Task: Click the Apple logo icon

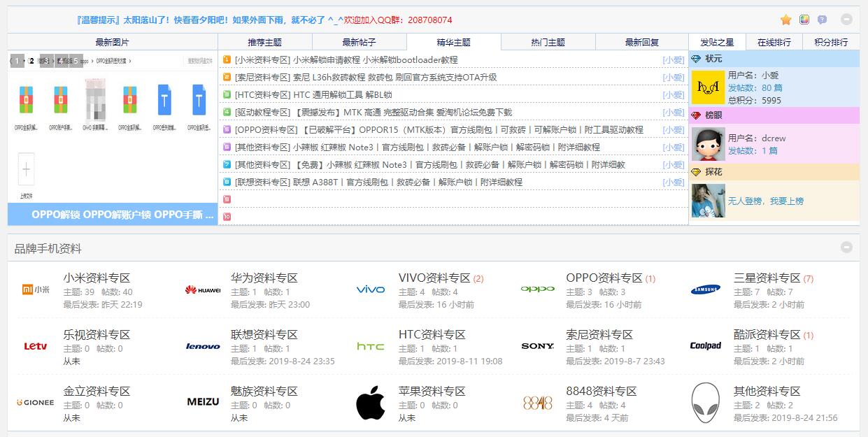Action: 371,403
